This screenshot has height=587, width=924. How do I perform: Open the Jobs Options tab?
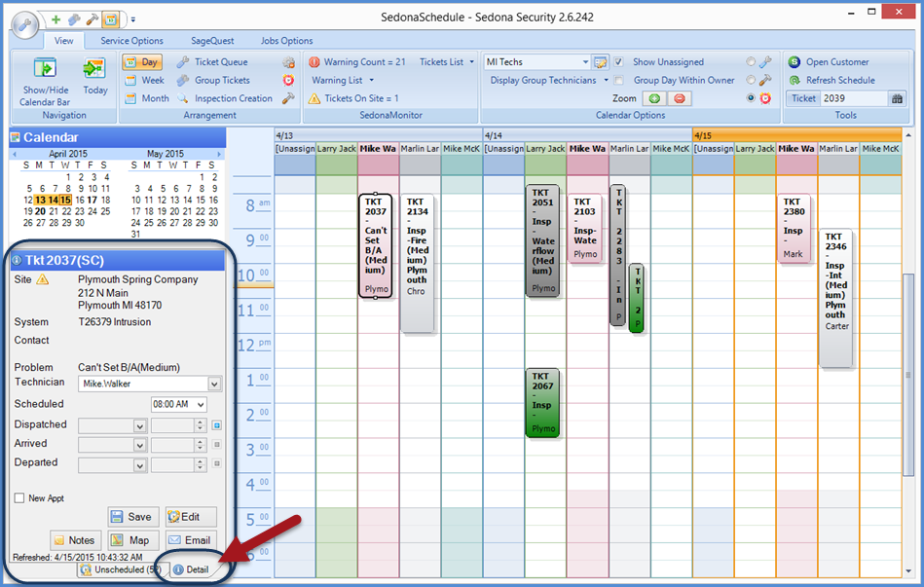[287, 41]
